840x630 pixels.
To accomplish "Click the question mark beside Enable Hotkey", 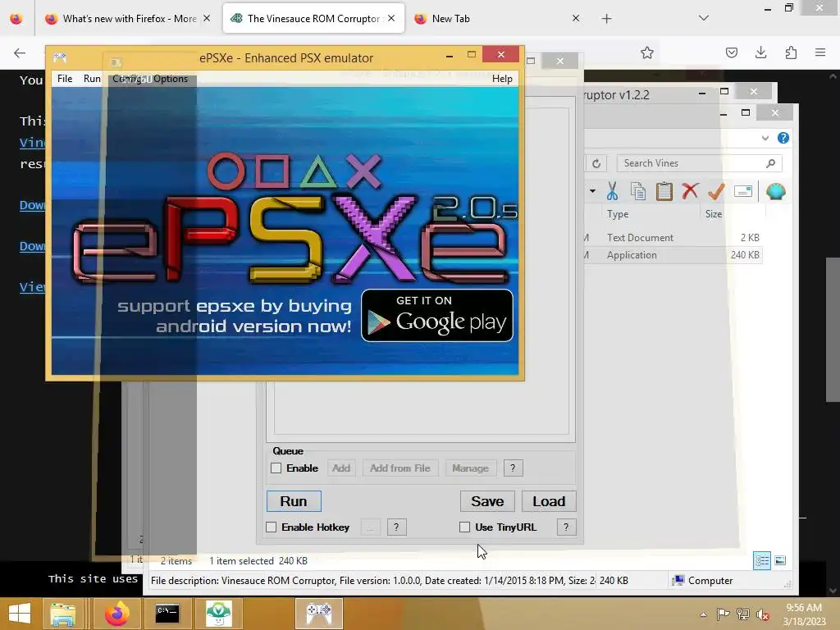I will [396, 527].
